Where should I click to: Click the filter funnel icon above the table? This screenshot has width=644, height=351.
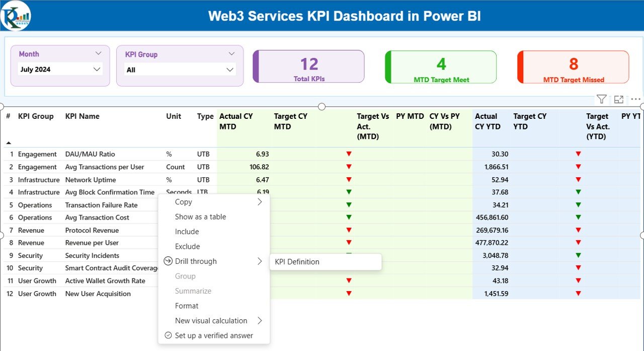coord(601,99)
